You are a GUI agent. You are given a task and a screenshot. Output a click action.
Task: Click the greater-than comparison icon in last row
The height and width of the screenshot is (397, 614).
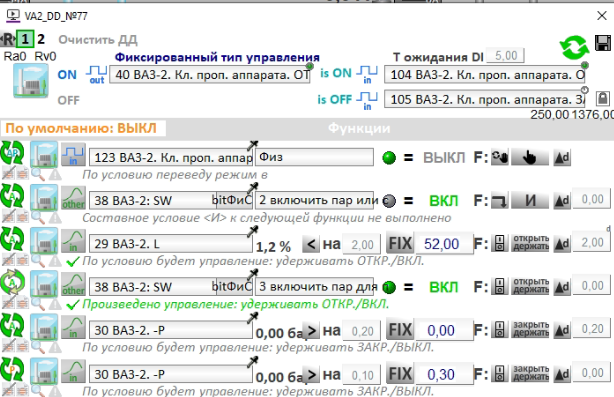point(311,375)
